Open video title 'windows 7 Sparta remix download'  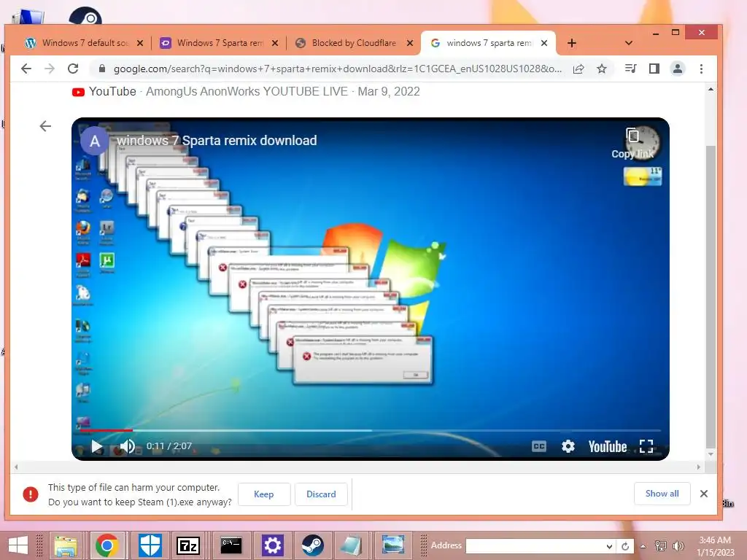[217, 141]
